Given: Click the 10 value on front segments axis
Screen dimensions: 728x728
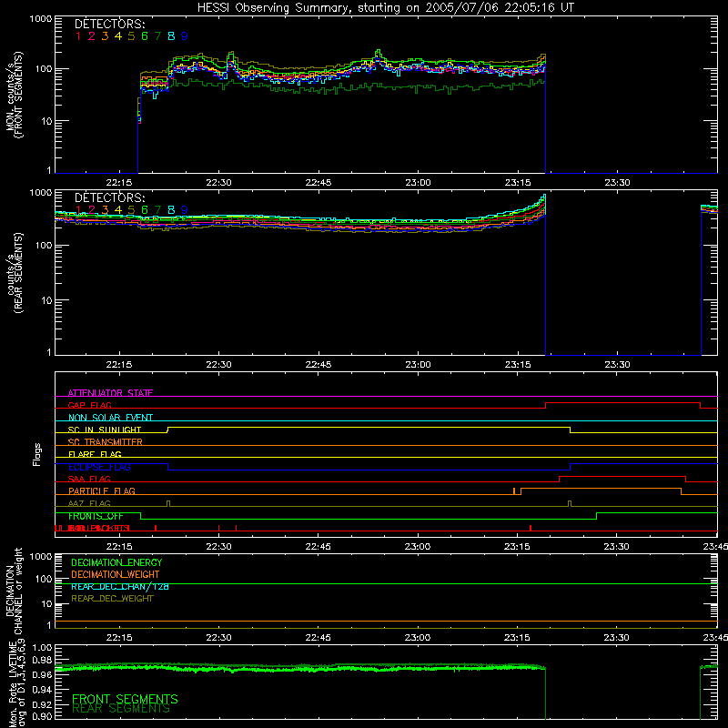Looking at the screenshot, I should click(x=46, y=121).
